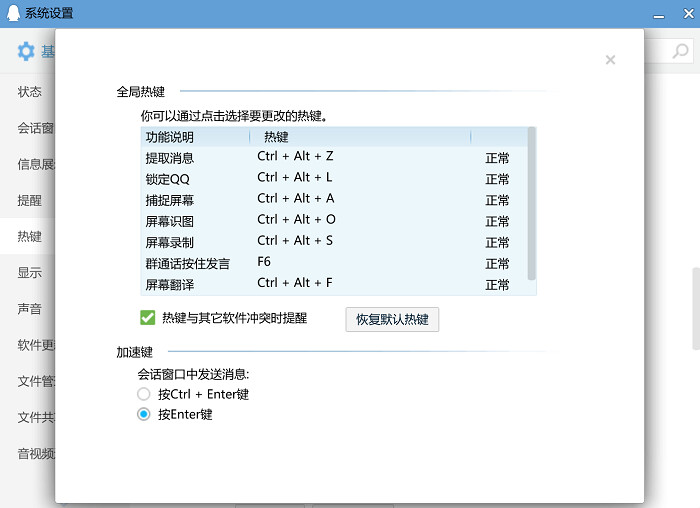Screen dimensions: 700x508
Task: Click 正常 status in the 锁定QQ row
Action: 497,179
